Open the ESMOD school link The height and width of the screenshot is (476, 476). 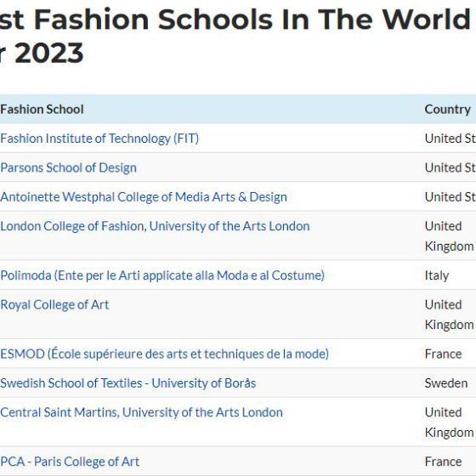click(x=165, y=354)
